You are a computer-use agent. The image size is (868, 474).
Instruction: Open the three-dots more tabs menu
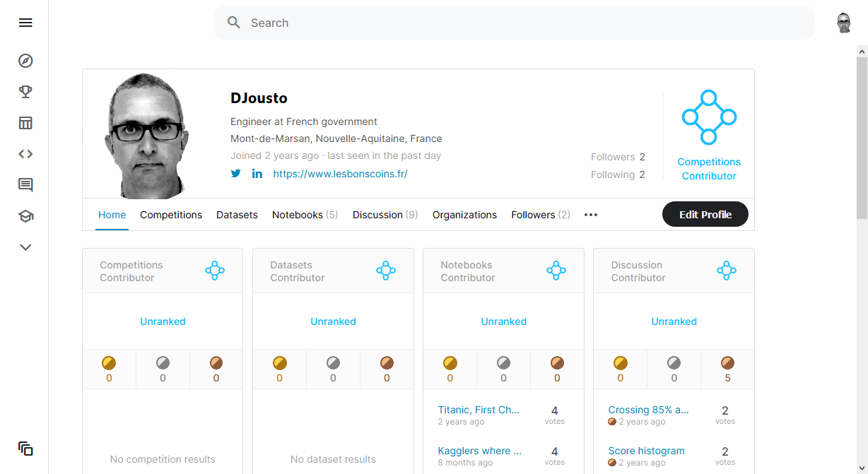click(x=591, y=215)
